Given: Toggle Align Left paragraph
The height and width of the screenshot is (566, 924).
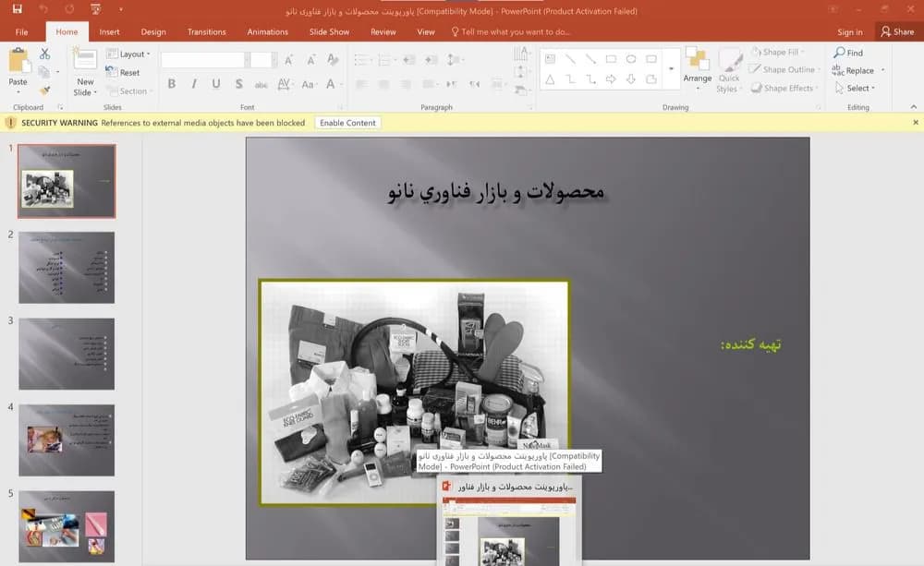Looking at the screenshot, I should coord(362,84).
